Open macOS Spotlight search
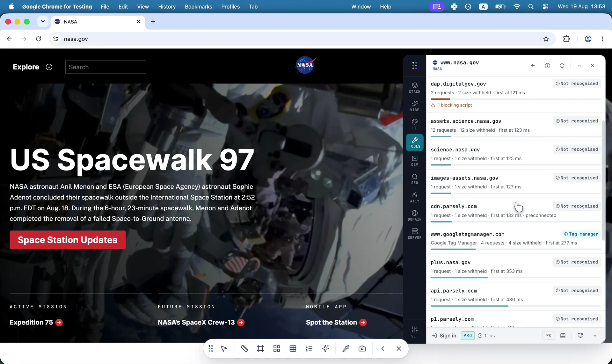 coord(531,7)
